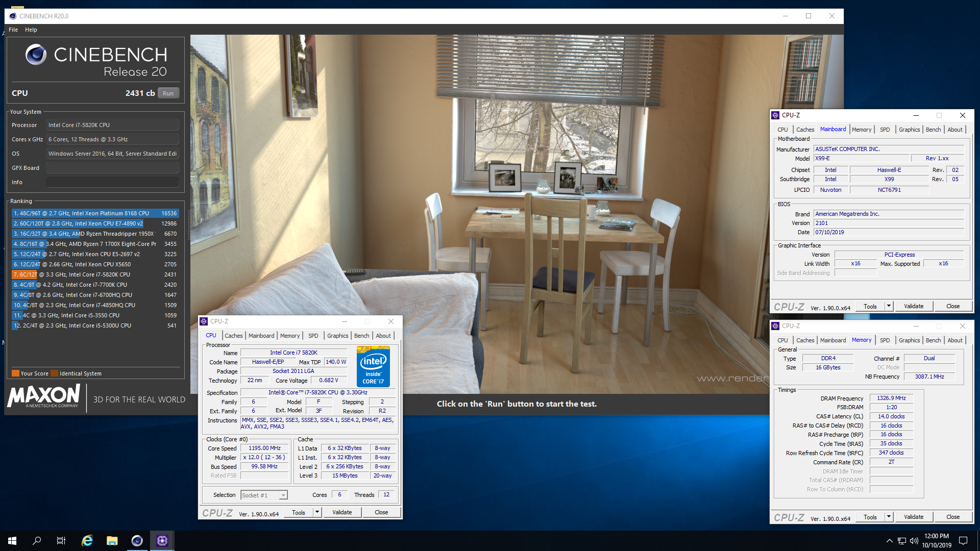Viewport: 980px width, 551px height.
Task: Expand Socket #1 selection dropdown
Action: 283,495
